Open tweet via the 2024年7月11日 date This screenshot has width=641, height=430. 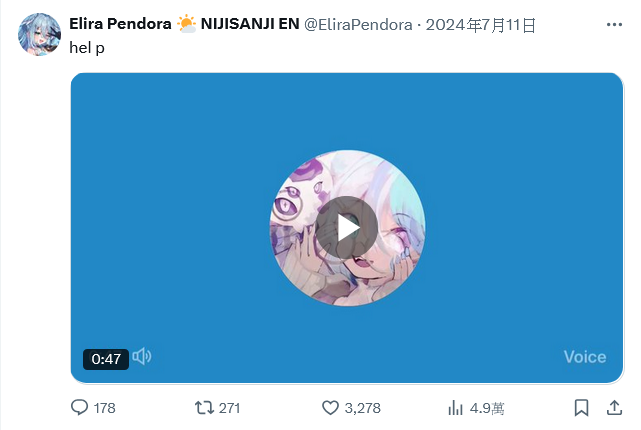click(x=480, y=25)
